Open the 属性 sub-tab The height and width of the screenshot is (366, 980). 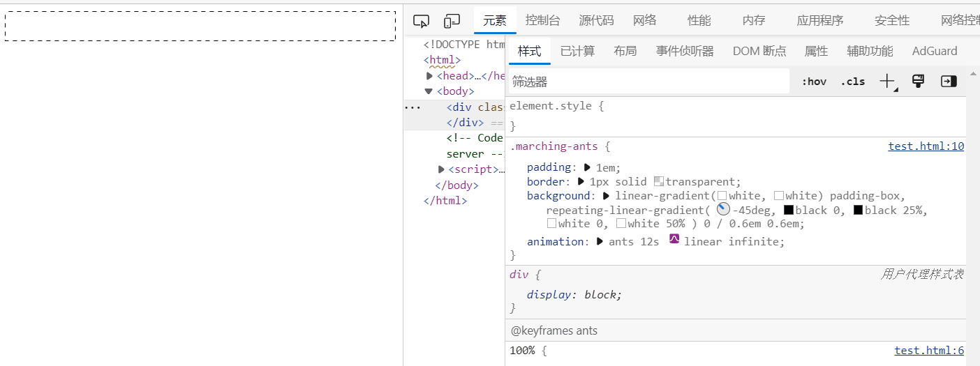[816, 51]
